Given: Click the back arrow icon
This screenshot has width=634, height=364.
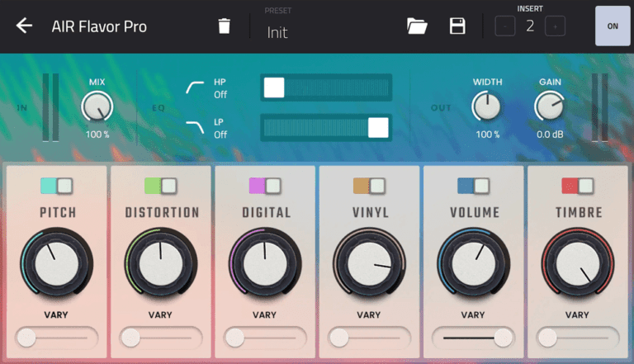Looking at the screenshot, I should 25,26.
